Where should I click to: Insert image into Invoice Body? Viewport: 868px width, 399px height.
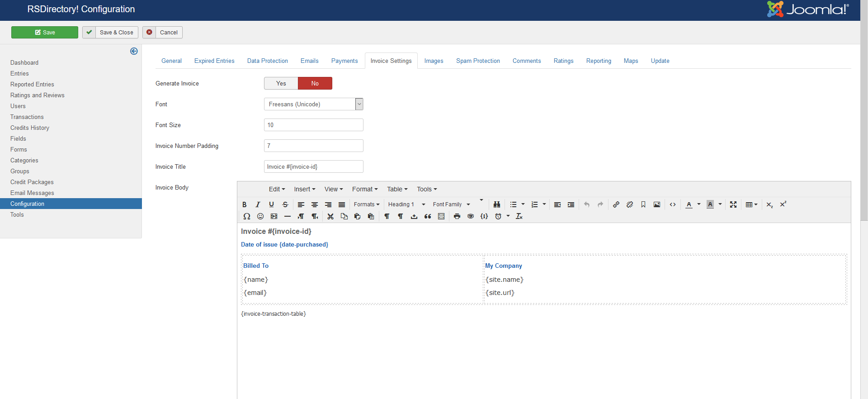[x=657, y=204]
